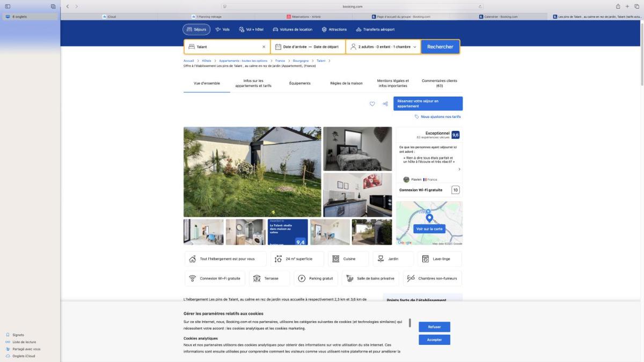The height and width of the screenshot is (362, 644).
Task: Expand the guests and rooms dropdown
Action: (x=383, y=47)
